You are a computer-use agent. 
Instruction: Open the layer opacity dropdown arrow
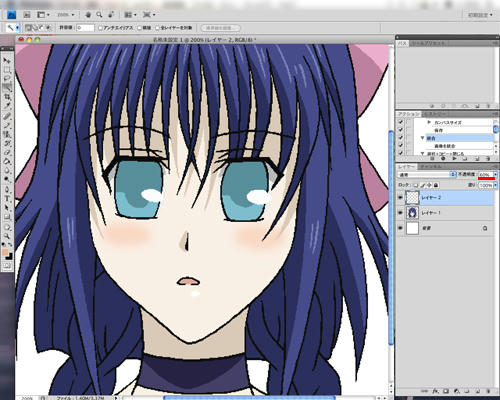495,174
